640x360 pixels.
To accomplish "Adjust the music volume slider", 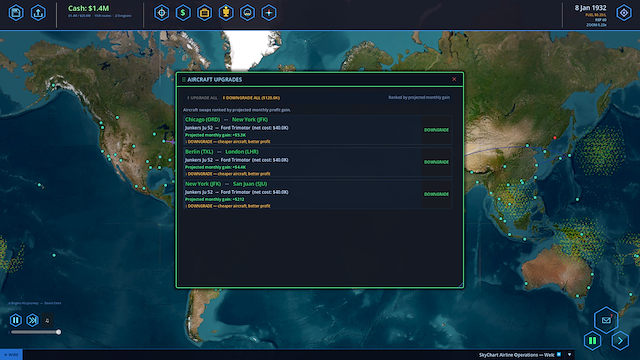I will click(36, 332).
